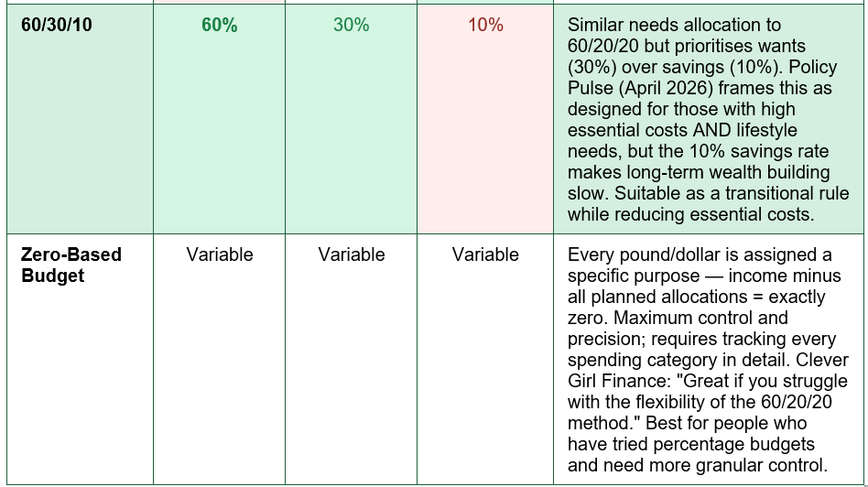Select the first Variable cell
Screen dimensions: 868x487
point(219,254)
